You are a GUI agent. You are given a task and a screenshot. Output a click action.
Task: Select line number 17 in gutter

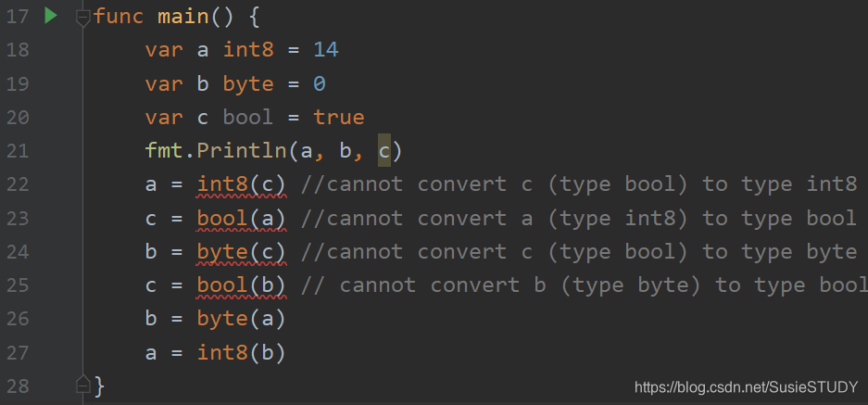tap(18, 17)
